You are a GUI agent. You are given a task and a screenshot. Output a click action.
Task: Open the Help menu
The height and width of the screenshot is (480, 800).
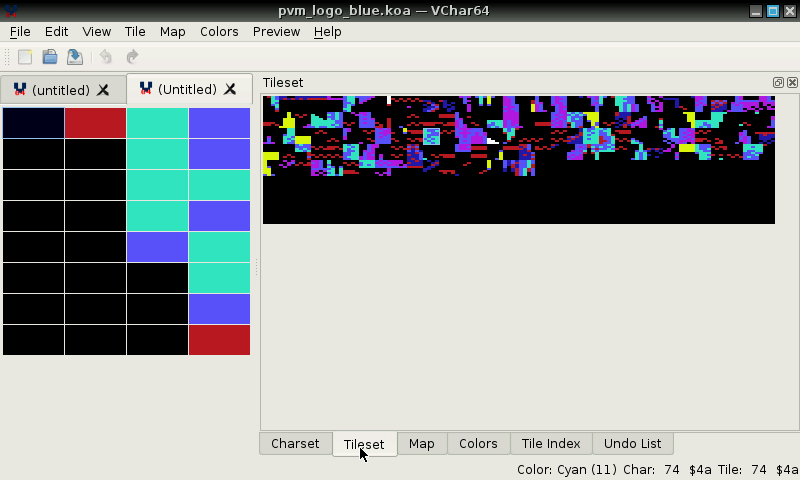(x=327, y=32)
